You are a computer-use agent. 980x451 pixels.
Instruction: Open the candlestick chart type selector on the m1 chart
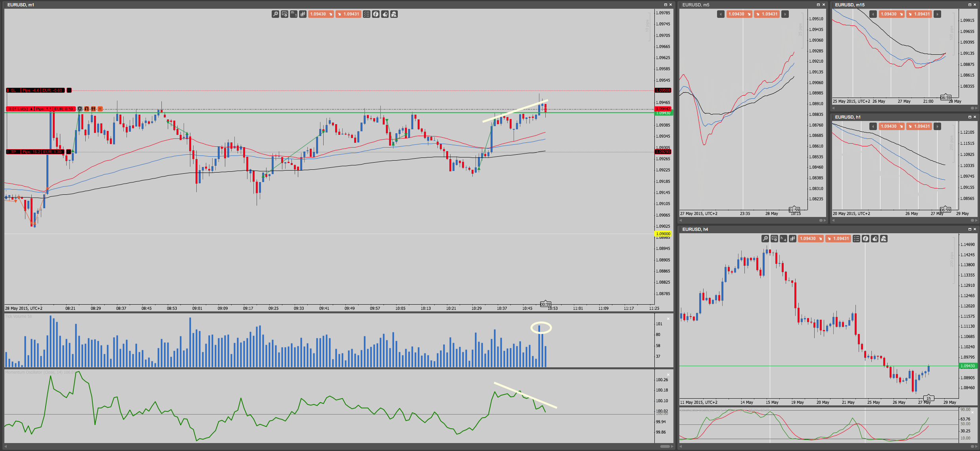tap(303, 14)
